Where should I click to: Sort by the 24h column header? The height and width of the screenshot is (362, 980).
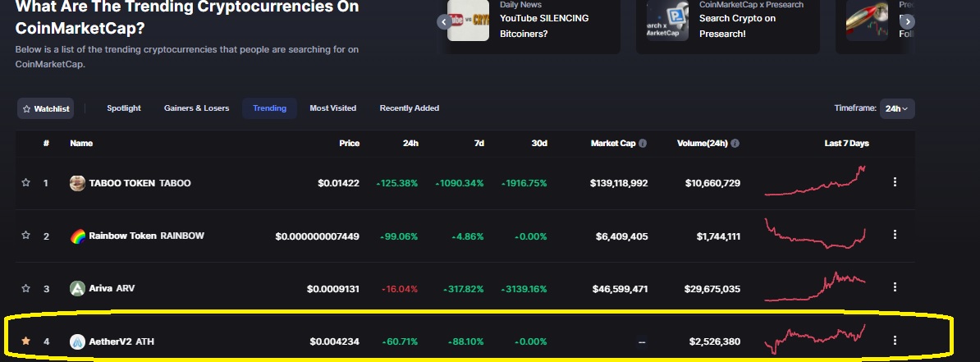(410, 143)
